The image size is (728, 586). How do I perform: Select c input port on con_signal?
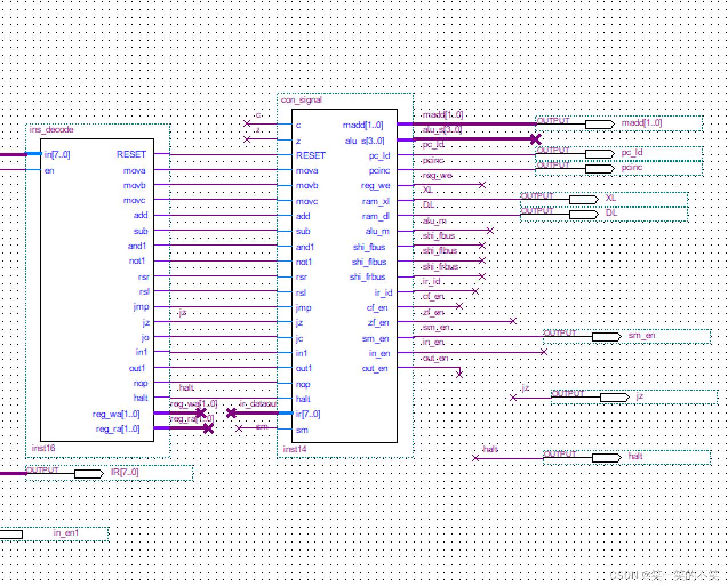click(298, 125)
